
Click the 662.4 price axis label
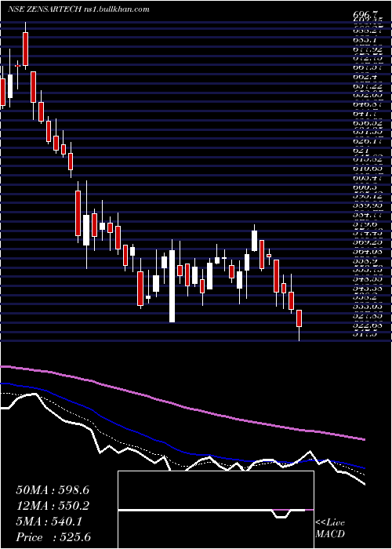pos(365,77)
